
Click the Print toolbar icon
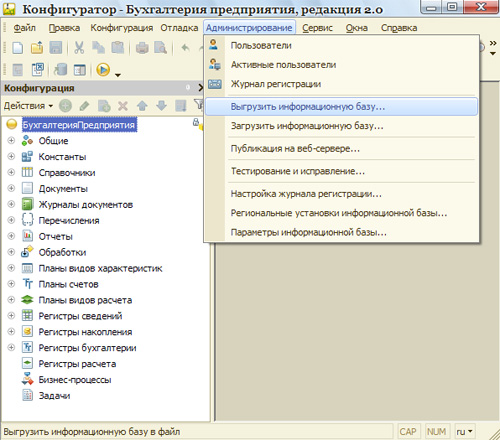click(x=142, y=48)
